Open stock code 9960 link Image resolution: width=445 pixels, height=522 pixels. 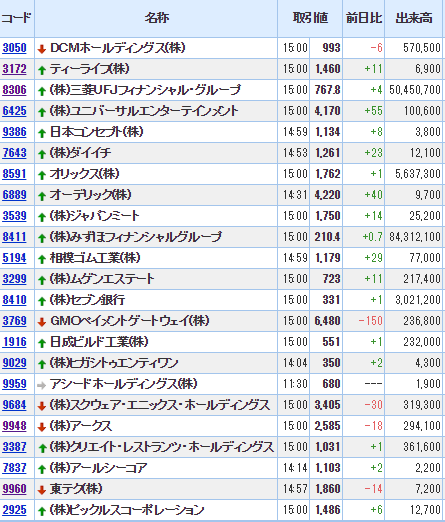[14, 489]
